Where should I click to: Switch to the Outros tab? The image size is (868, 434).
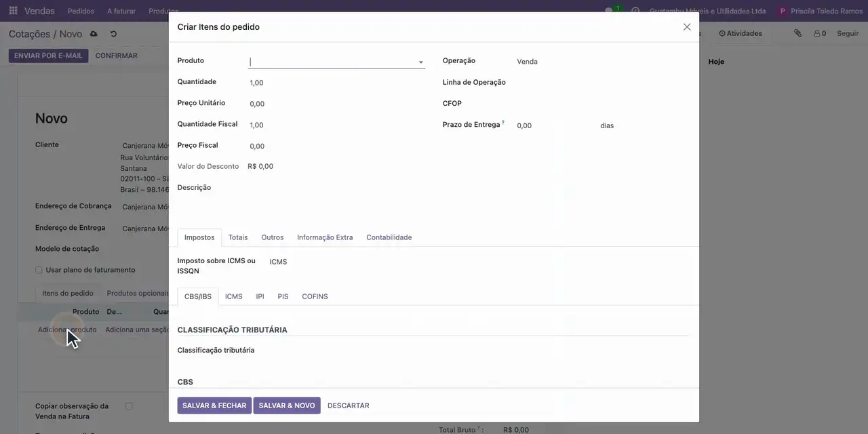pyautogui.click(x=273, y=237)
